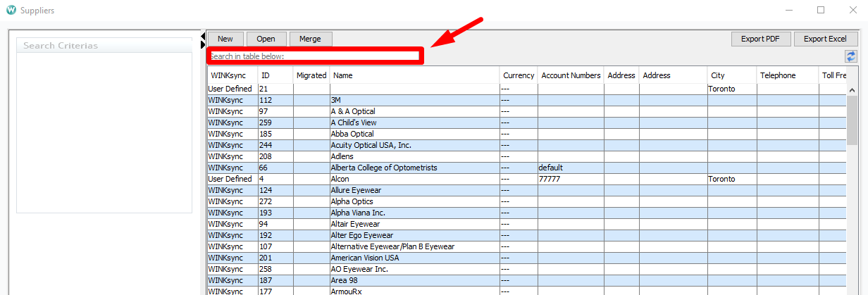
Task: Export the table to PDF
Action: tap(761, 39)
